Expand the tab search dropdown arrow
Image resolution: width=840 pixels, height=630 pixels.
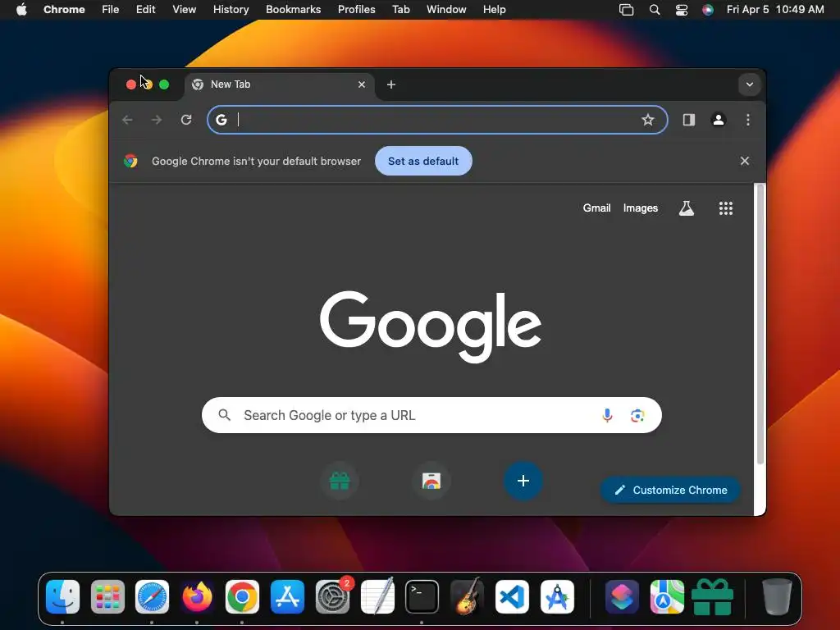click(x=750, y=84)
